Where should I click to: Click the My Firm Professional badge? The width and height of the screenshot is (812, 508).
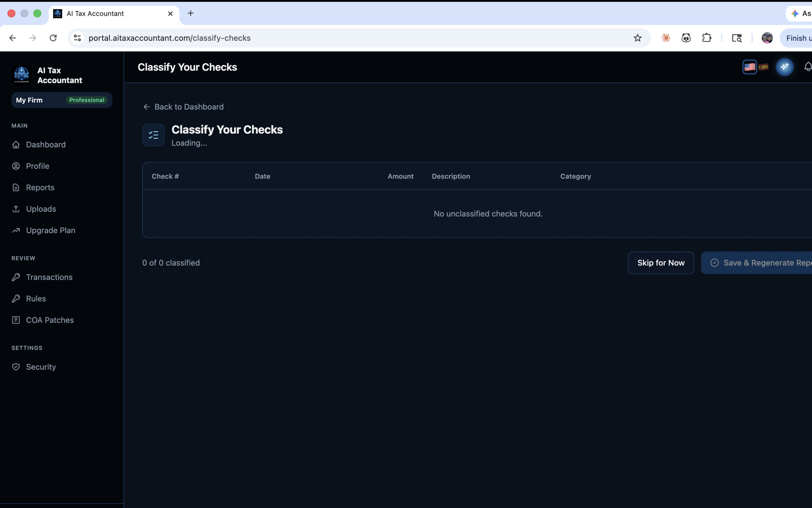pyautogui.click(x=61, y=100)
